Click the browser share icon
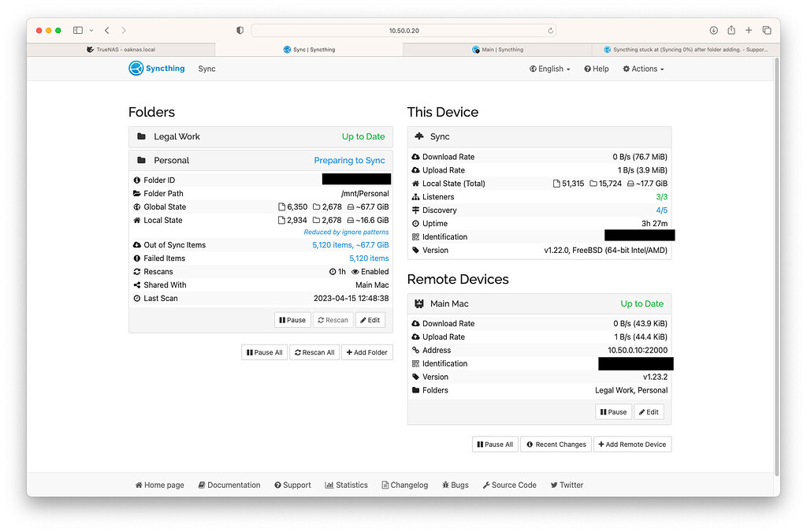Screen dimensions: 807x532 [731, 30]
